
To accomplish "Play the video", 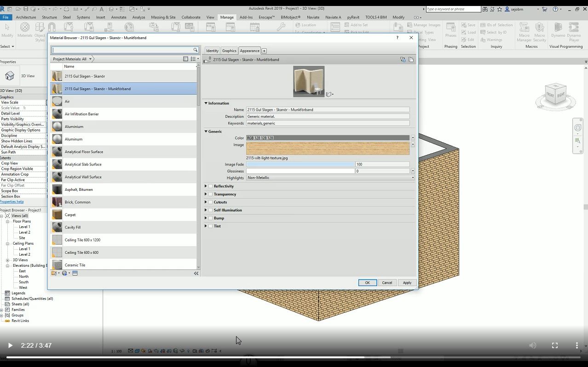I will [10, 345].
